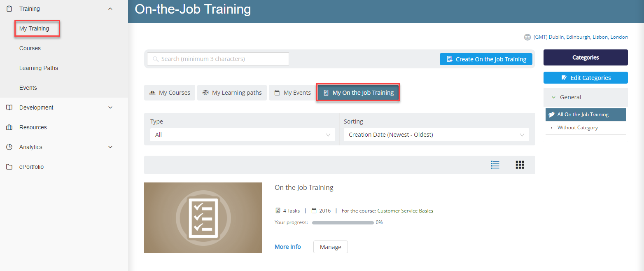
Task: Click the ePortfolio folder icon
Action: 9,166
